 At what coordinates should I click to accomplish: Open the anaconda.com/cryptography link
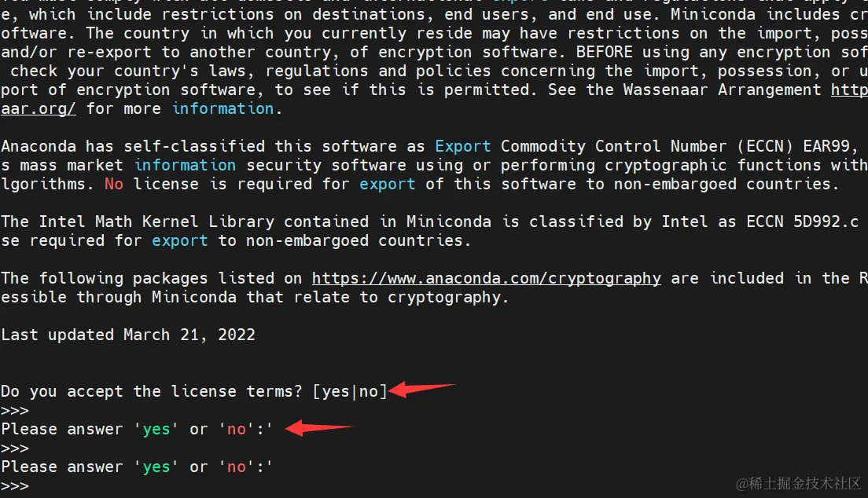[486, 278]
